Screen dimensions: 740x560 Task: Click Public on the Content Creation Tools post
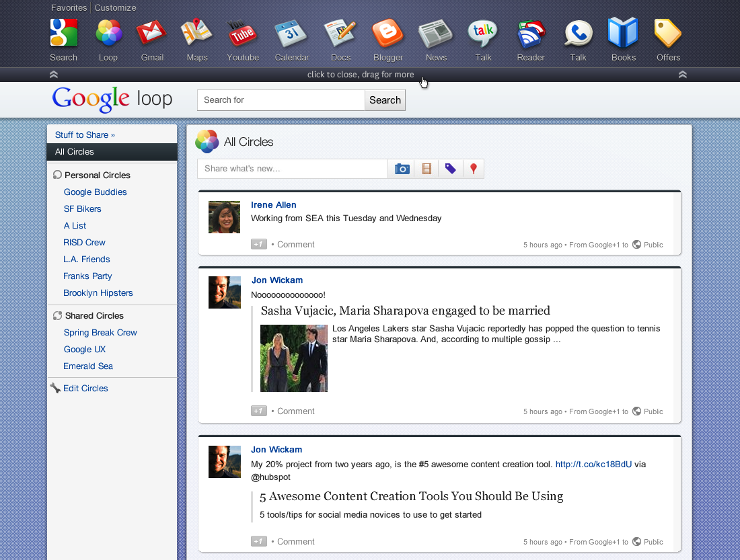(x=653, y=542)
